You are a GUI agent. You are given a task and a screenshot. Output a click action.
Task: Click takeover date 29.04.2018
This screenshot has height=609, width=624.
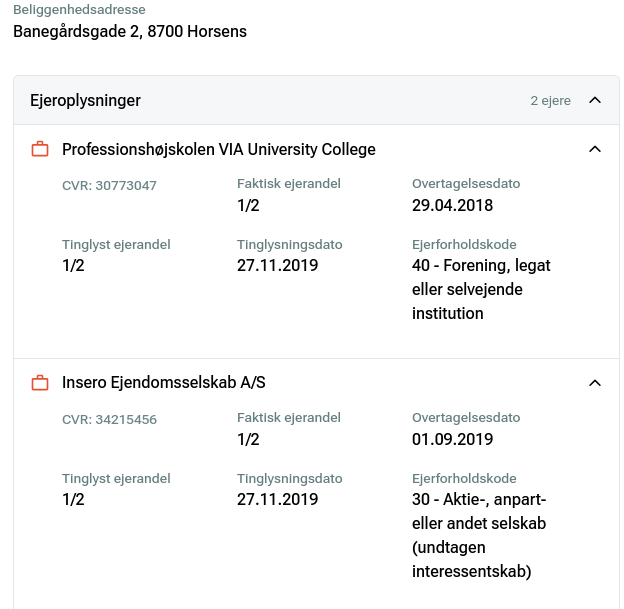tap(452, 206)
